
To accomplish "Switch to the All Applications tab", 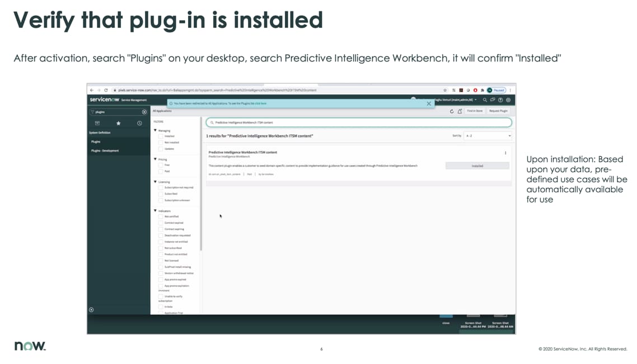I will pos(162,111).
